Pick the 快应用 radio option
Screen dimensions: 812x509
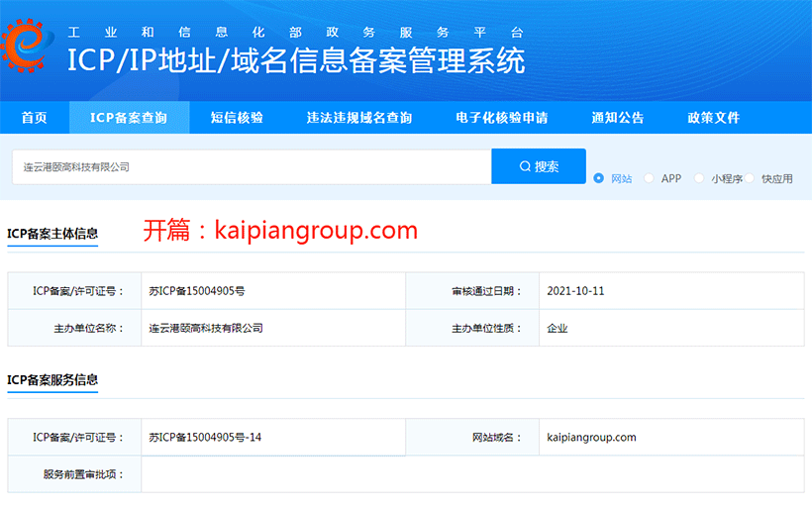pyautogui.click(x=750, y=179)
